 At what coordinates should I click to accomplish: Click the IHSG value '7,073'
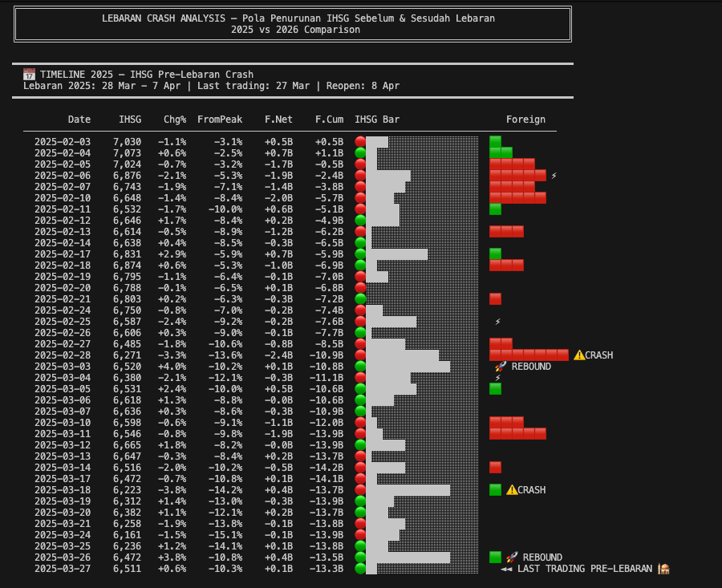click(x=127, y=153)
